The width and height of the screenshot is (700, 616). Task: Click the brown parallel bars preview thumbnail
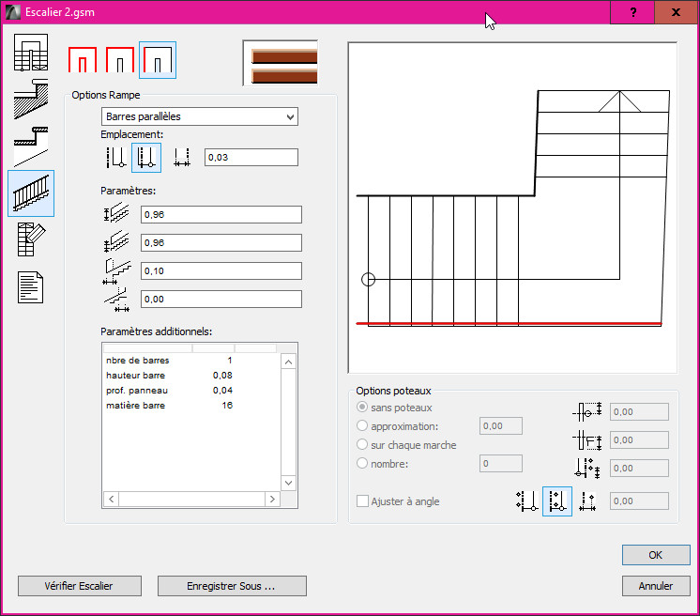coord(281,63)
